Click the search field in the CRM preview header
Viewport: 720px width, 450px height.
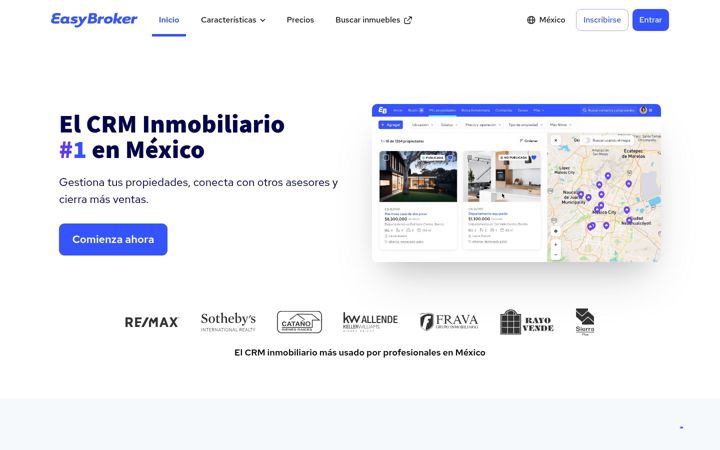point(608,110)
